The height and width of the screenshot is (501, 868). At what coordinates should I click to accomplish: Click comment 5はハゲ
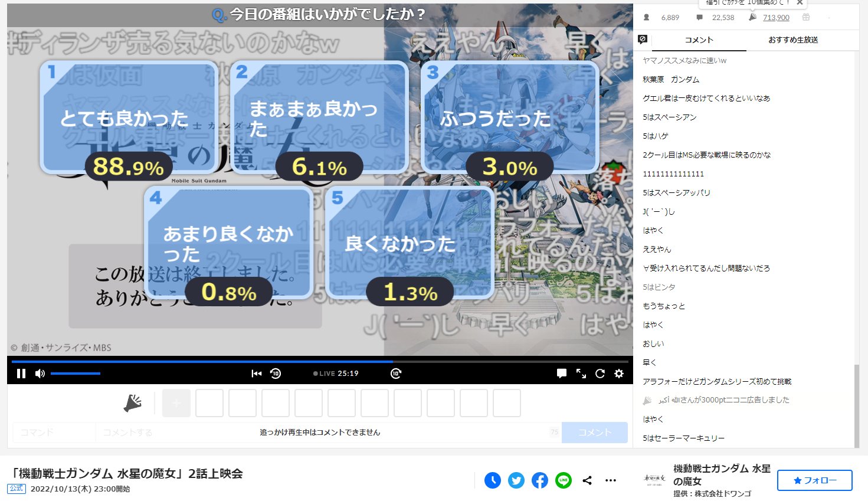(x=656, y=136)
